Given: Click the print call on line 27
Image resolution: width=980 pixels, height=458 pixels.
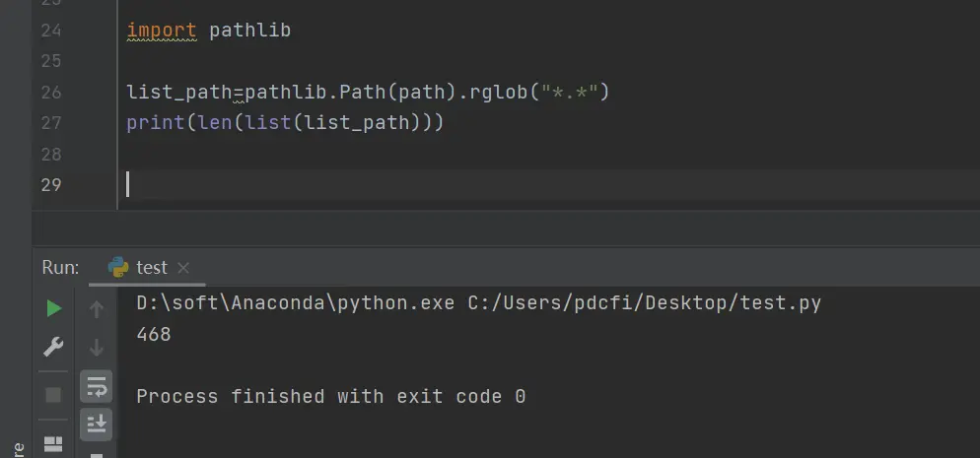Looking at the screenshot, I should point(156,122).
